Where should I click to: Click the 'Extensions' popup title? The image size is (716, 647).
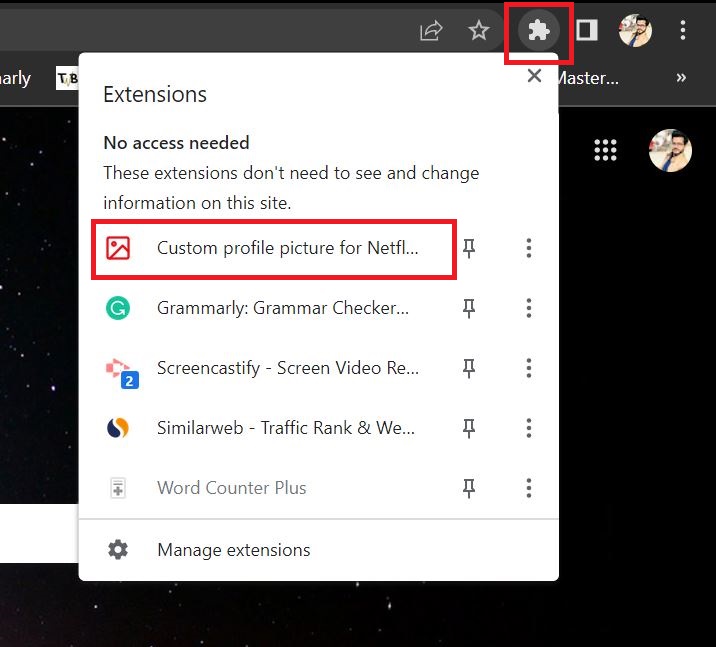155,95
